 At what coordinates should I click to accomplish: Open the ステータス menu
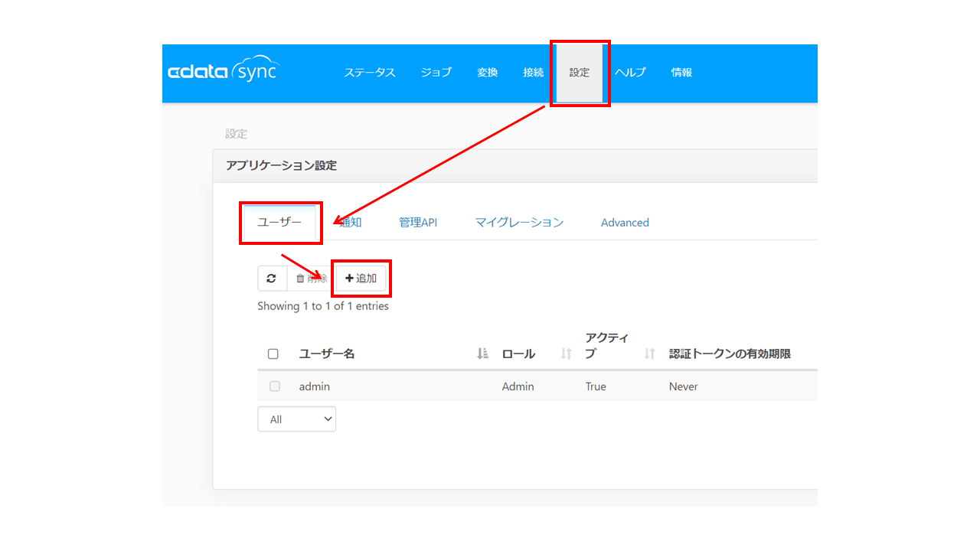coord(369,73)
